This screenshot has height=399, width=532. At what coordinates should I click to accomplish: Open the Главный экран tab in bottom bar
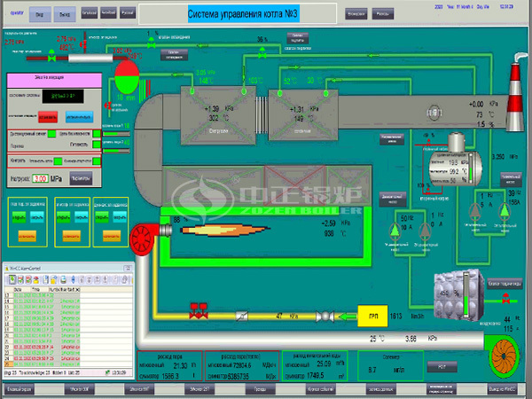pos(20,387)
